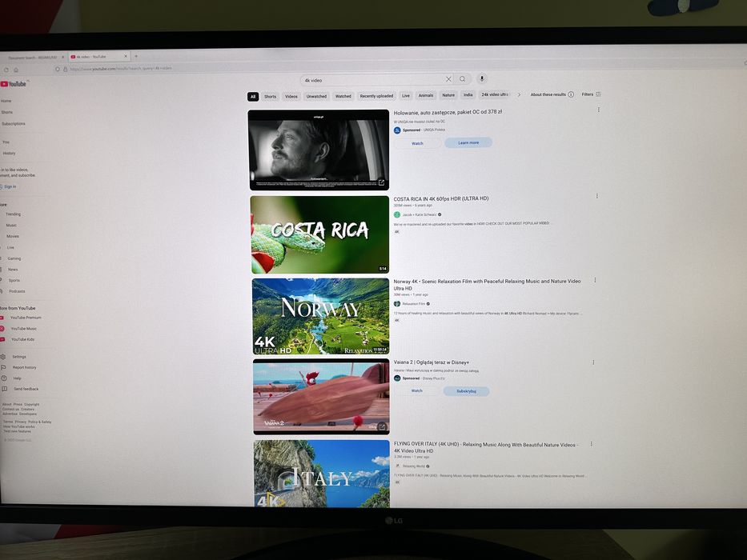Select the Recently uploaded filter chip
747x560 pixels.
click(x=376, y=96)
